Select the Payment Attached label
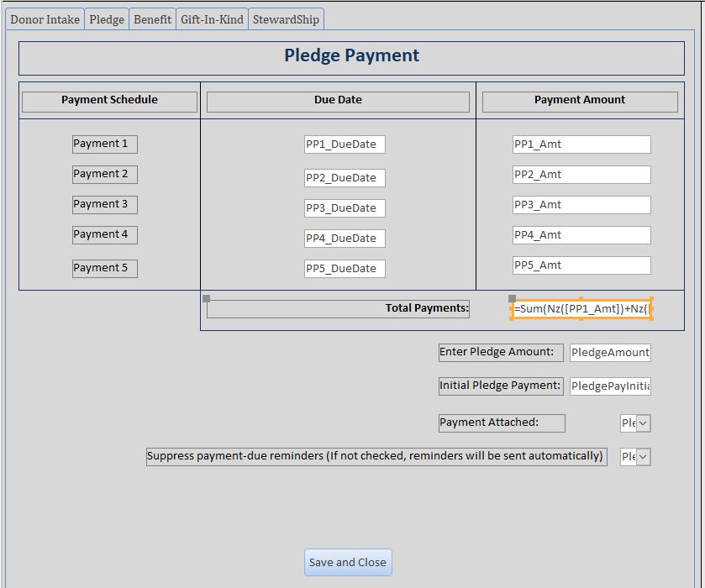Screen dimensions: 705x588 pos(502,423)
